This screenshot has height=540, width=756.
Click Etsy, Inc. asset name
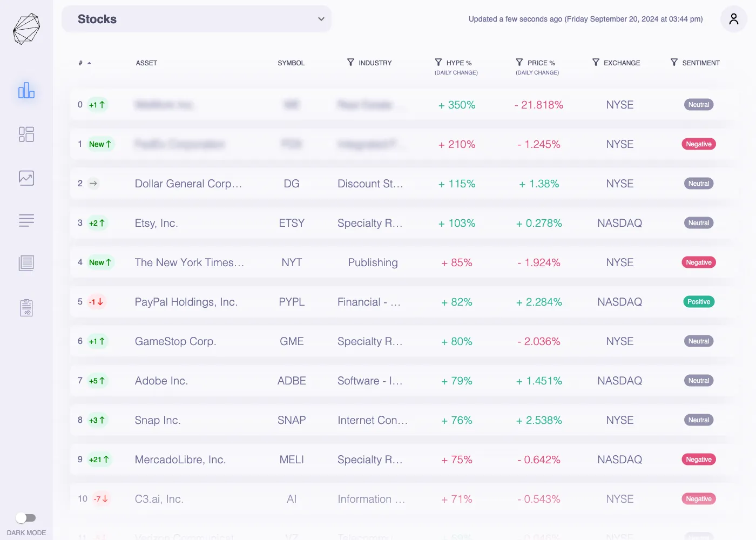click(157, 223)
